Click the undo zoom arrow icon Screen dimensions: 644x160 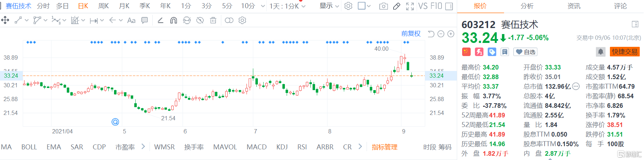tap(431, 34)
